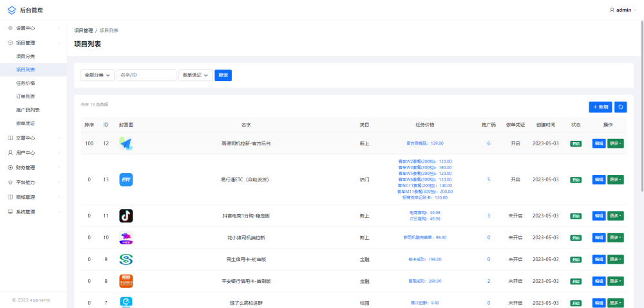Image resolution: width=644 pixels, height=308 pixels.
Task: Toggle status badge for 民生信用卡 row
Action: (x=576, y=259)
